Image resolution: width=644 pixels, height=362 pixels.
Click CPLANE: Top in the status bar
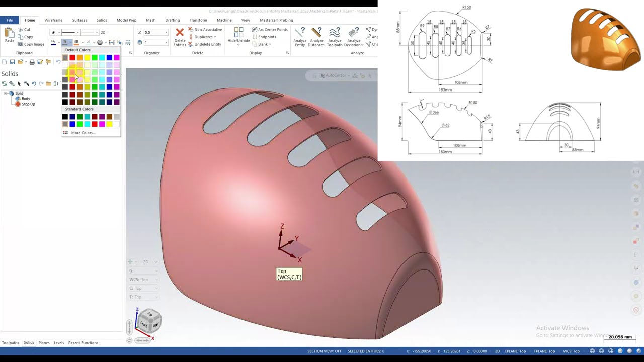tap(515, 351)
